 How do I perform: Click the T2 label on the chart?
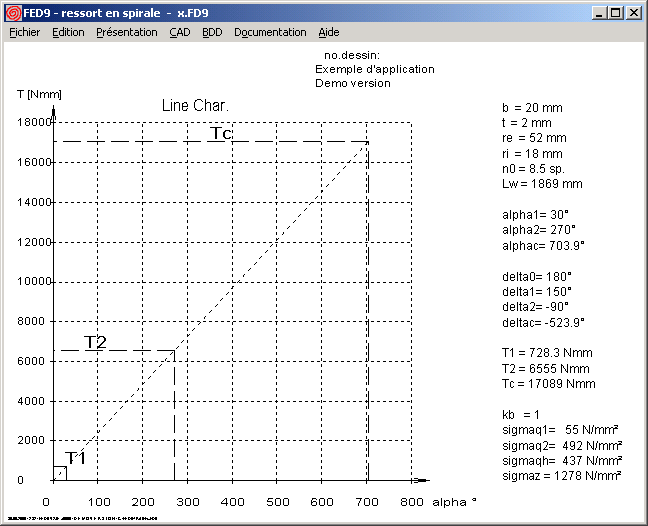(x=95, y=342)
